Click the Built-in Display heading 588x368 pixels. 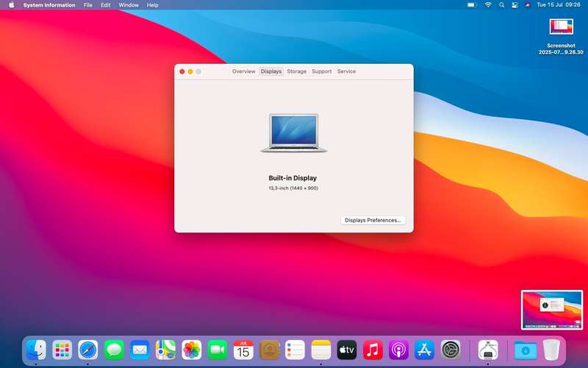tap(293, 178)
